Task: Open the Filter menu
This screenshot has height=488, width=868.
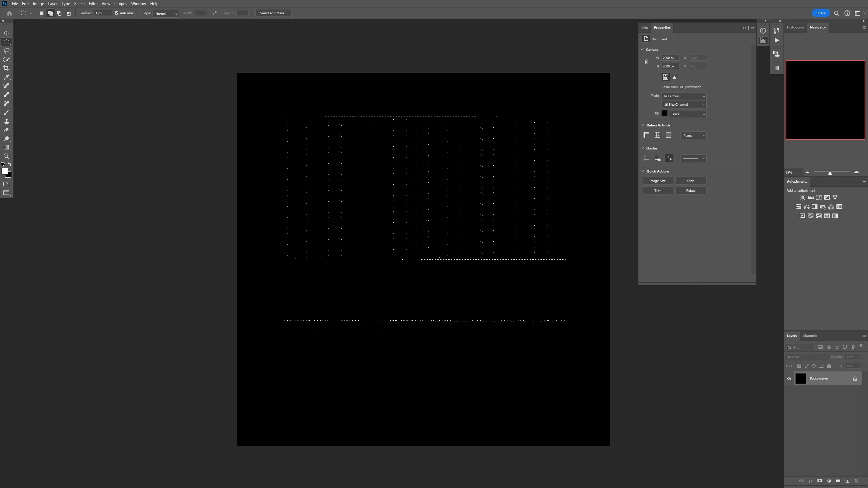Action: pyautogui.click(x=93, y=4)
